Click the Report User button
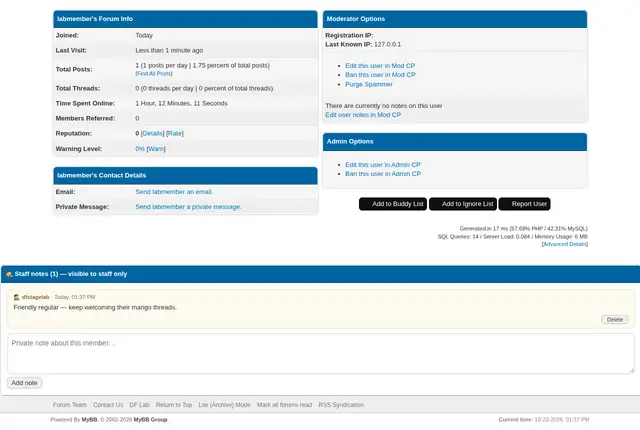 tap(524, 204)
